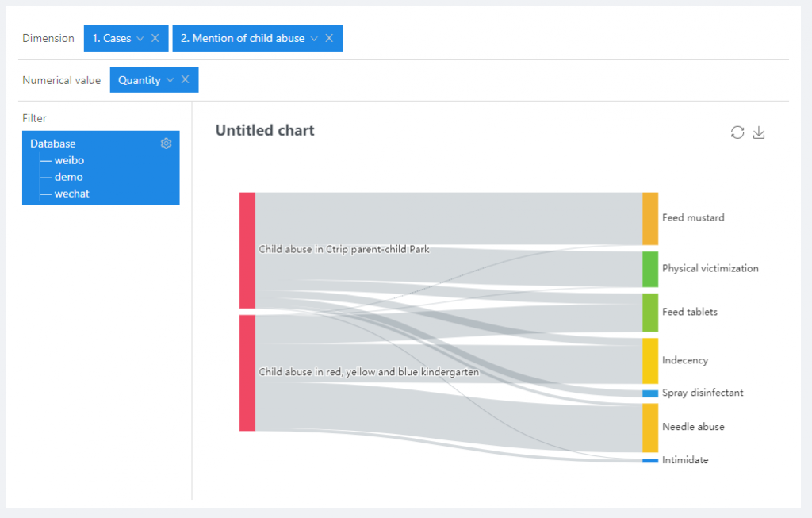812x518 pixels.
Task: Click the Untitled chart title
Action: pos(265,130)
